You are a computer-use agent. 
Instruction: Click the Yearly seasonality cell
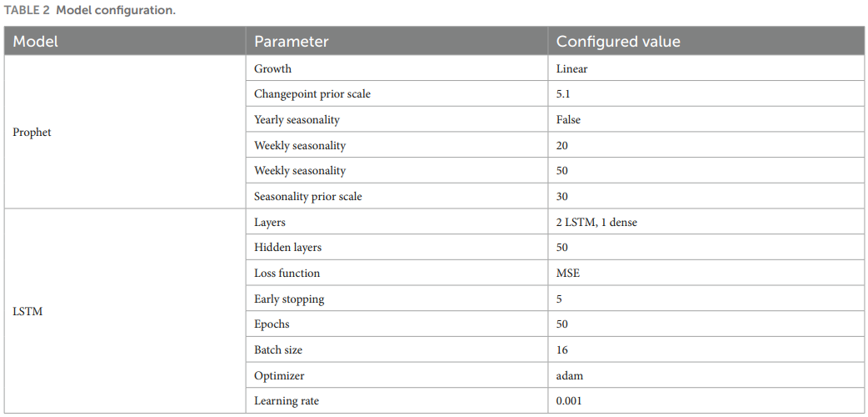[x=397, y=119]
